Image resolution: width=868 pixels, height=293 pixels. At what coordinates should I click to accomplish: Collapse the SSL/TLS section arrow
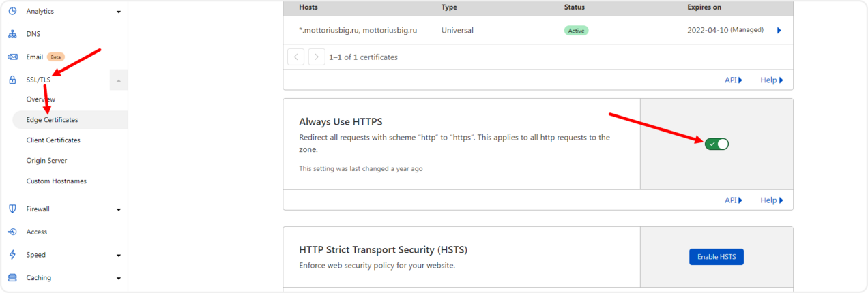coord(119,80)
